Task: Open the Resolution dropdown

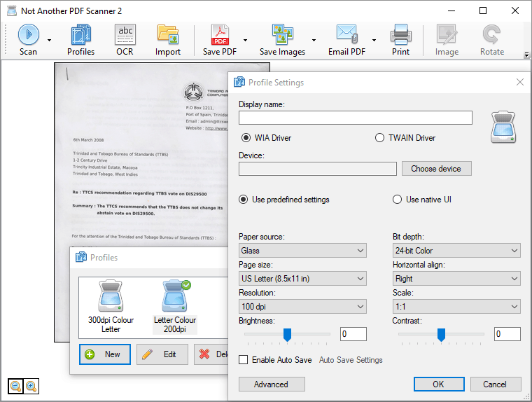Action: coord(302,307)
